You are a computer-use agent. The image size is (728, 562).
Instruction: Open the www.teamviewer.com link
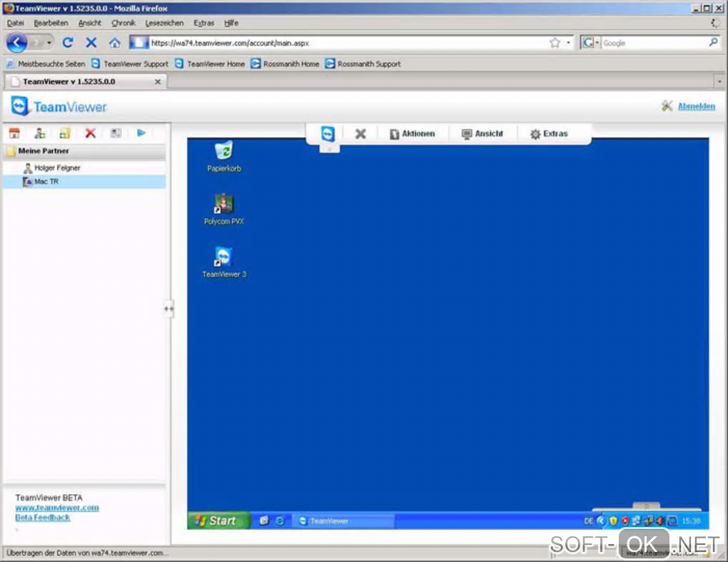(x=57, y=508)
